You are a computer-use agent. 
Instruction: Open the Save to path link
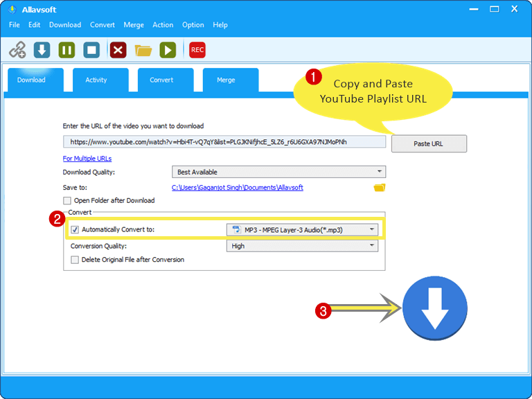coord(237,187)
